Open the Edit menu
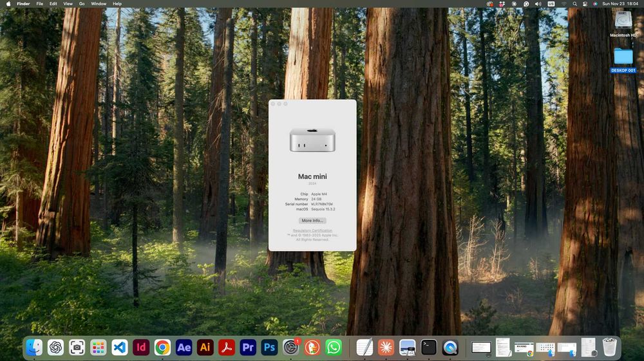644x361 pixels. coord(53,4)
